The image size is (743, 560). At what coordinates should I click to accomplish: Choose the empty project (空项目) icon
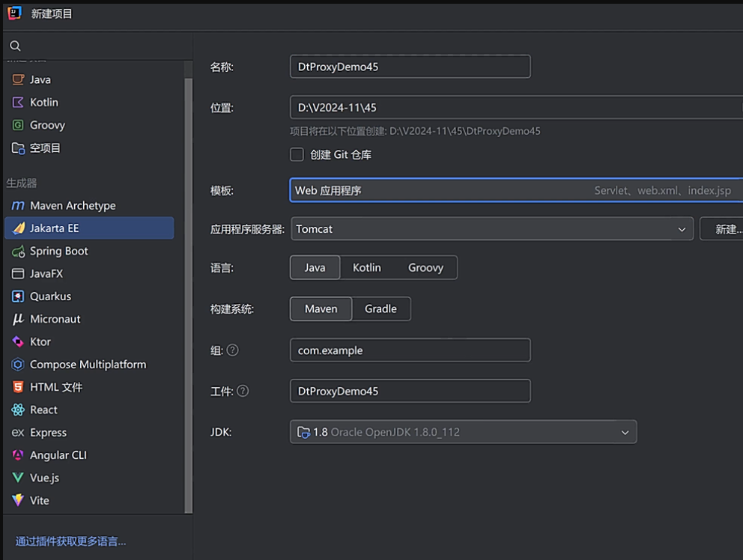point(18,147)
